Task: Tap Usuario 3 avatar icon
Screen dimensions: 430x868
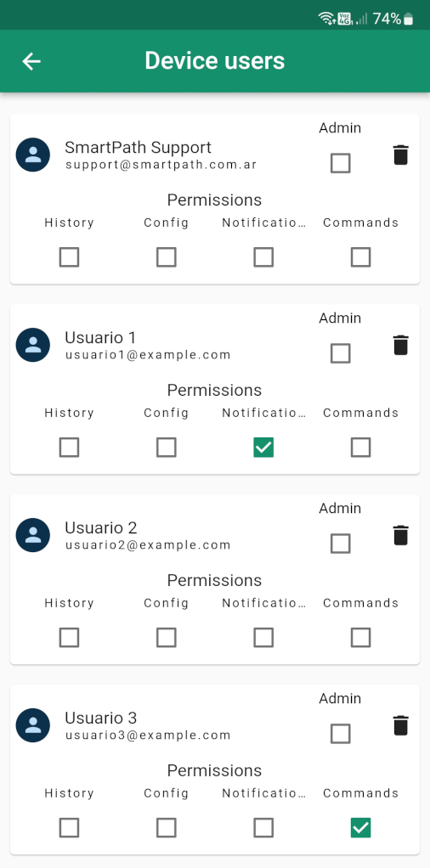Action: 32,725
